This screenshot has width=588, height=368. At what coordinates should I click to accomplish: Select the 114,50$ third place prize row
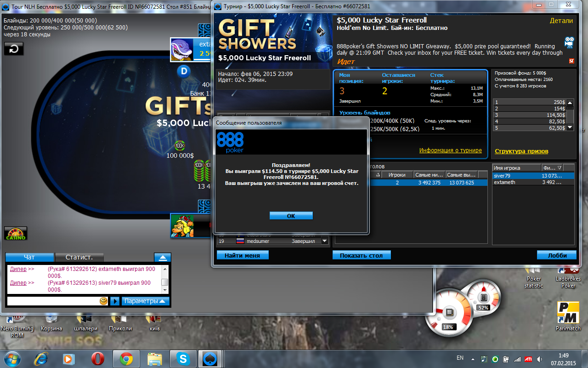[529, 115]
